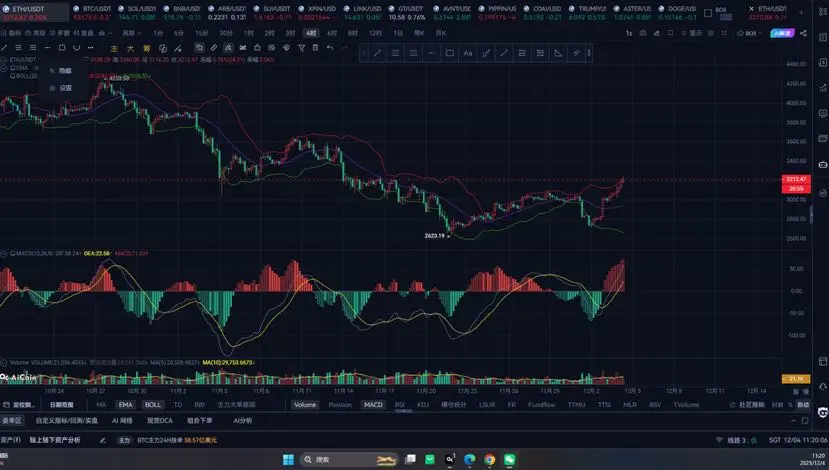Image resolution: width=829 pixels, height=470 pixels.
Task: Toggle the RSI sub-indicator
Action: (x=399, y=405)
